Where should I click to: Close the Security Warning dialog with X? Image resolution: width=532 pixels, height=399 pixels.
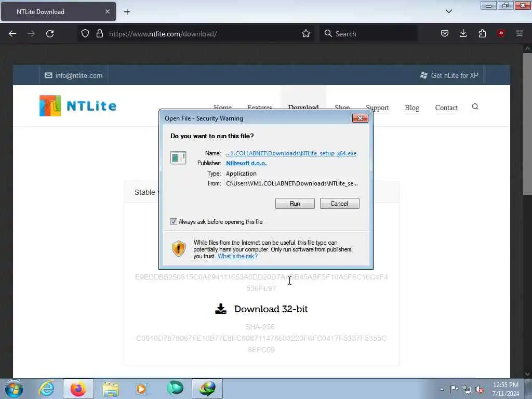click(360, 118)
